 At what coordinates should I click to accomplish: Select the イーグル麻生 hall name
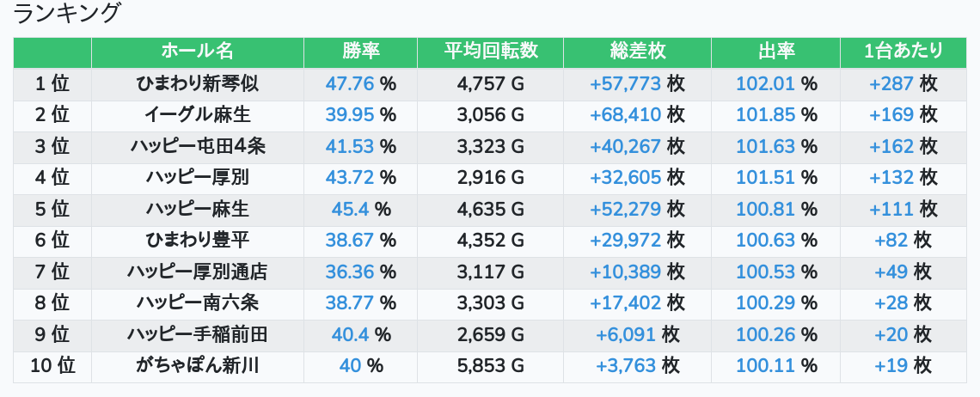tap(197, 115)
